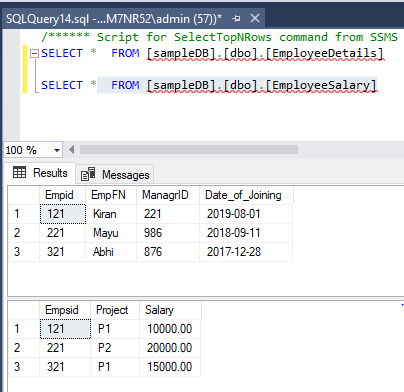Select the date cell 2018-09-11
Screen dimensions: 404x392
246,233
